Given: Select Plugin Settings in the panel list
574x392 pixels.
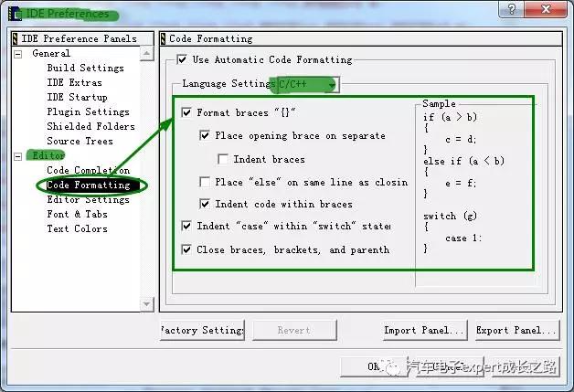Looking at the screenshot, I should [88, 112].
